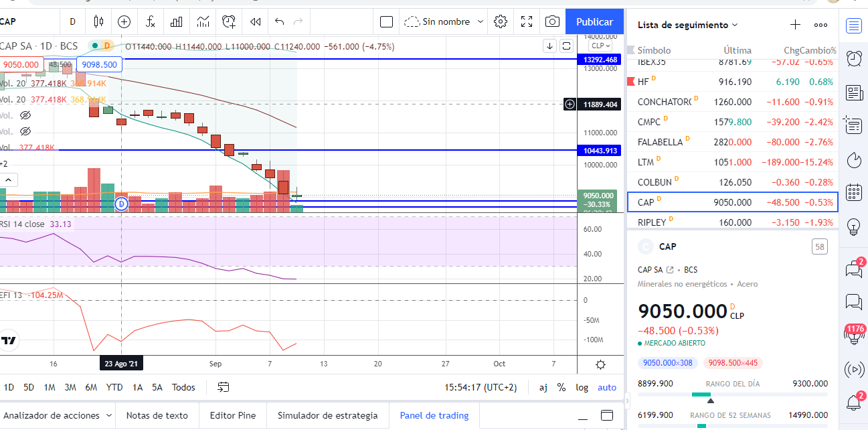Take a chart snapshot with camera icon
This screenshot has width=868, height=430.
click(552, 21)
